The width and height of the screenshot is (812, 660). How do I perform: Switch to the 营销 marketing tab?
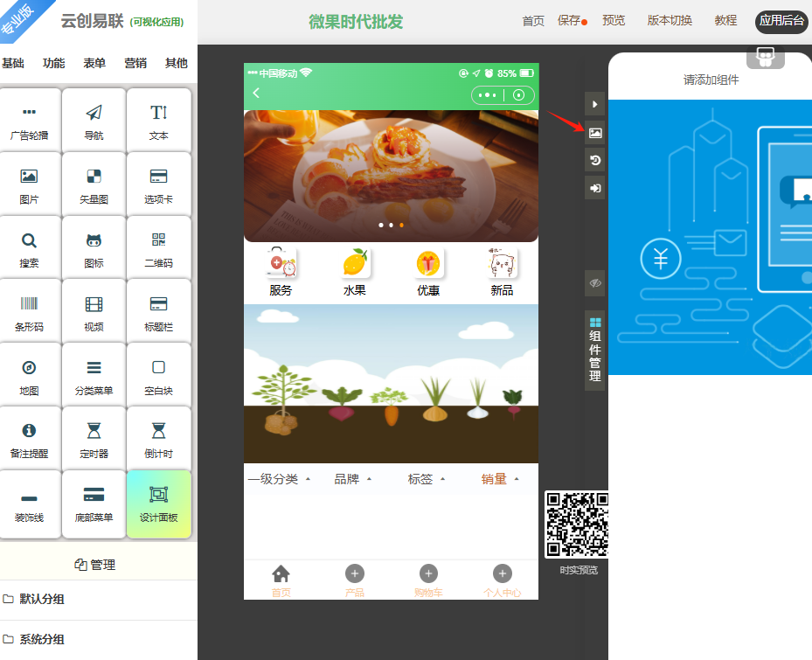[135, 63]
